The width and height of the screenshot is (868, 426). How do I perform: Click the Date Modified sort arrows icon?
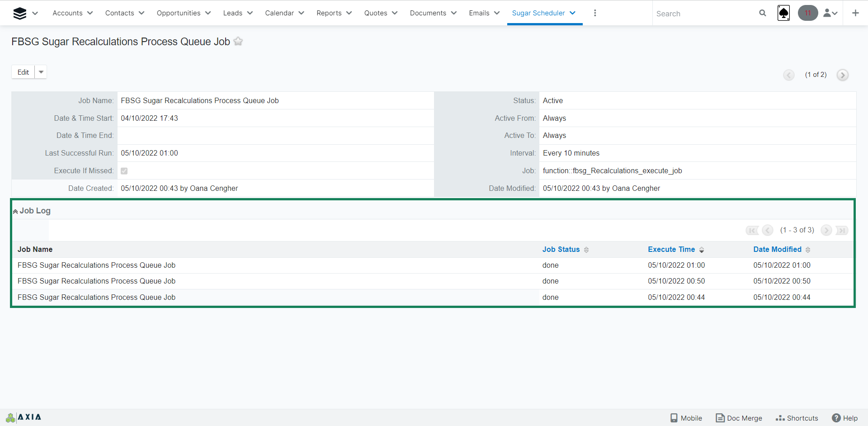pyautogui.click(x=808, y=250)
